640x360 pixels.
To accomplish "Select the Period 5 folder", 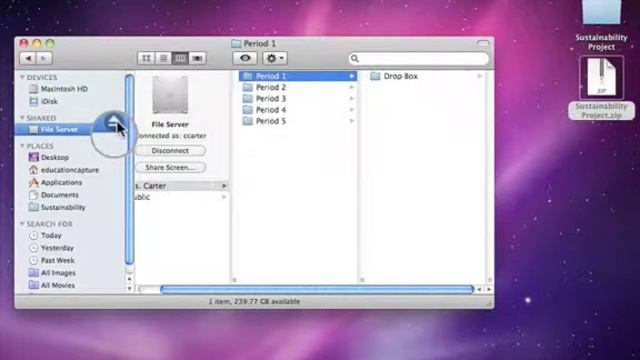I will [298, 121].
